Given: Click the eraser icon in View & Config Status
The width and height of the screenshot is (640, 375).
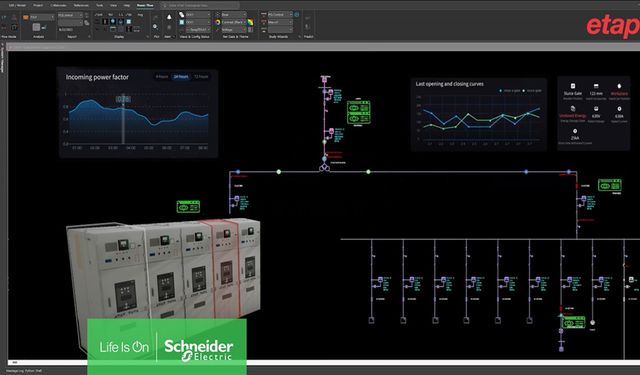Looking at the screenshot, I should click(181, 14).
